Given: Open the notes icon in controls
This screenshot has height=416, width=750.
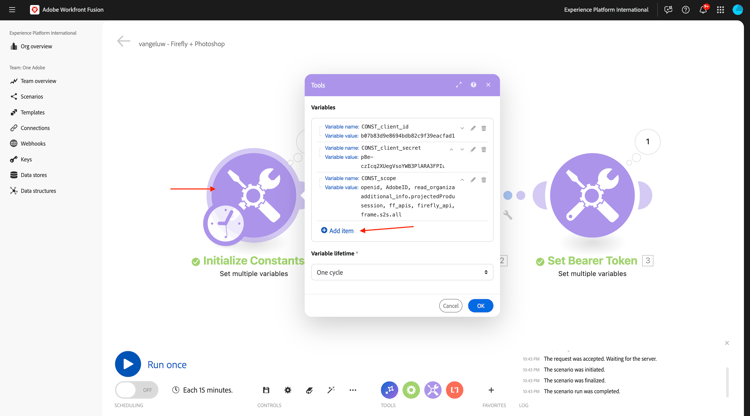Looking at the screenshot, I should [309, 390].
